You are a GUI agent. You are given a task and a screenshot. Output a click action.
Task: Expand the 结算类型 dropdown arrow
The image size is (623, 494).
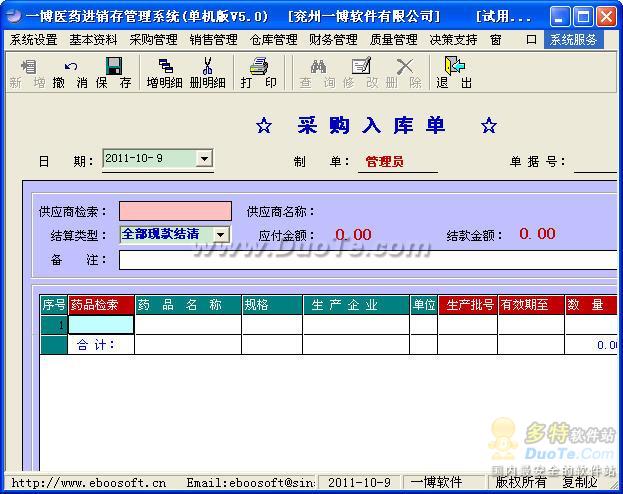click(x=221, y=234)
